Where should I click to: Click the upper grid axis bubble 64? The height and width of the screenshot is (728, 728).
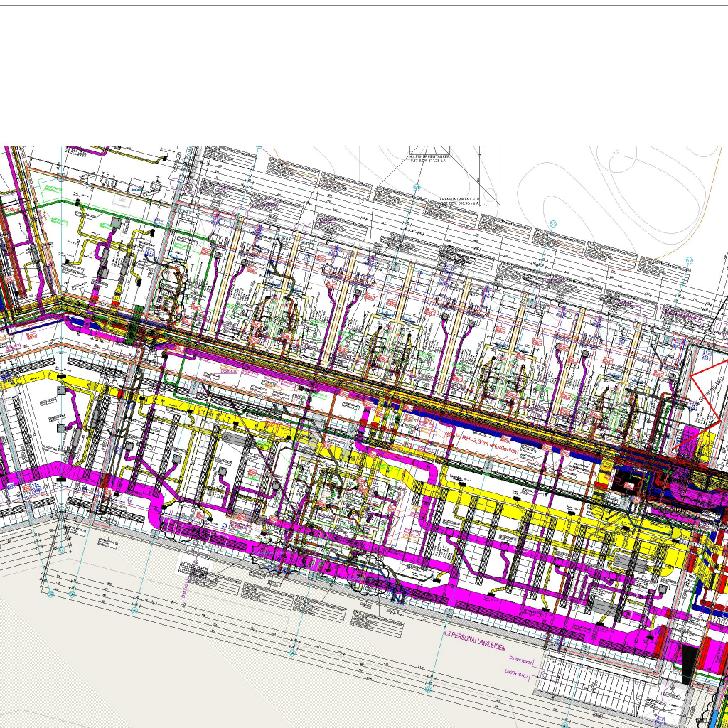pyautogui.click(x=417, y=187)
